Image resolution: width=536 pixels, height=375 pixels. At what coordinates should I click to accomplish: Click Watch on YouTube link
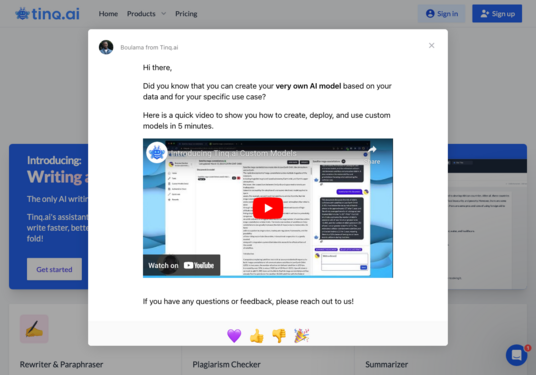click(x=182, y=265)
